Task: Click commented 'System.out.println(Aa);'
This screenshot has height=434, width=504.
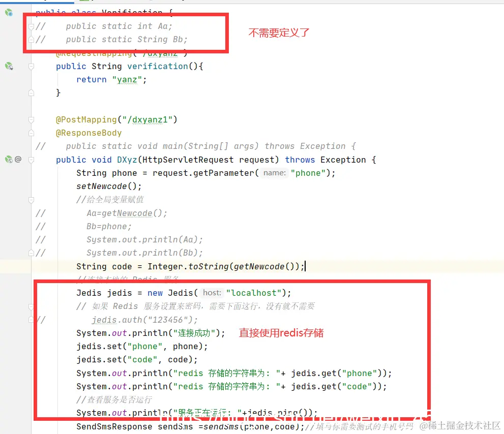Action: click(144, 240)
